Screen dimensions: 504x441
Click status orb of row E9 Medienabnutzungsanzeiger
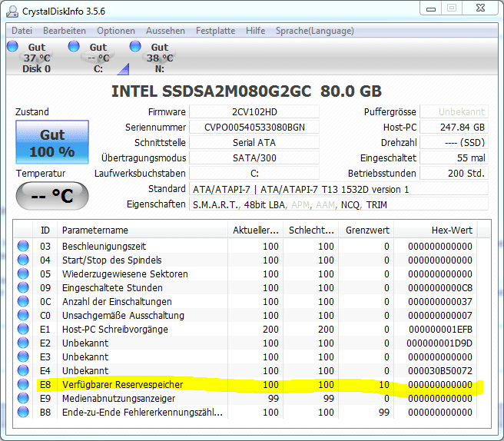coord(23,398)
